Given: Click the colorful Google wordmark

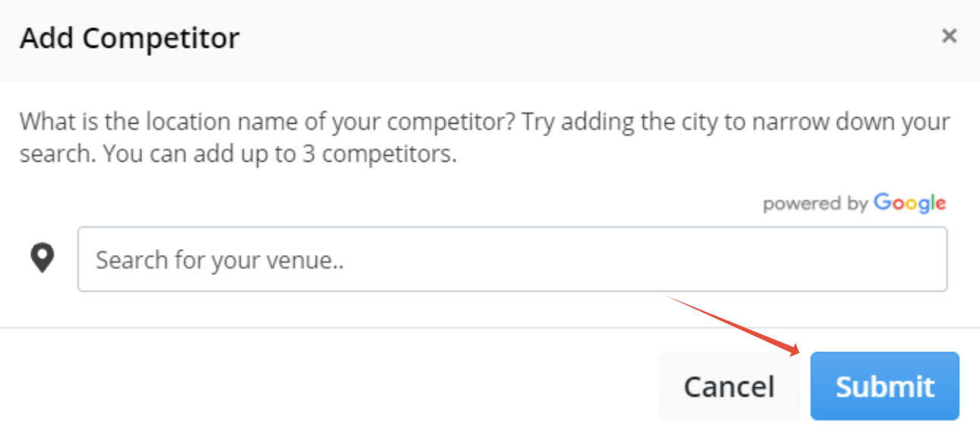Looking at the screenshot, I should click(909, 203).
